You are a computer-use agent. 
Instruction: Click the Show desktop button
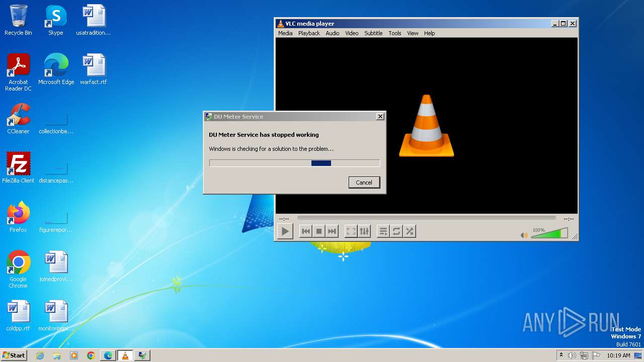click(x=638, y=355)
